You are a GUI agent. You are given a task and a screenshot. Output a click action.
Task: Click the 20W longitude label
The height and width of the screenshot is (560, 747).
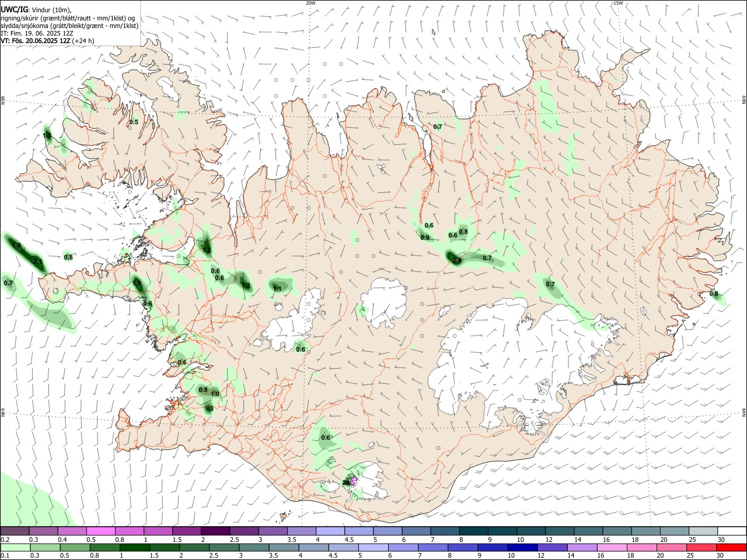[310, 3]
